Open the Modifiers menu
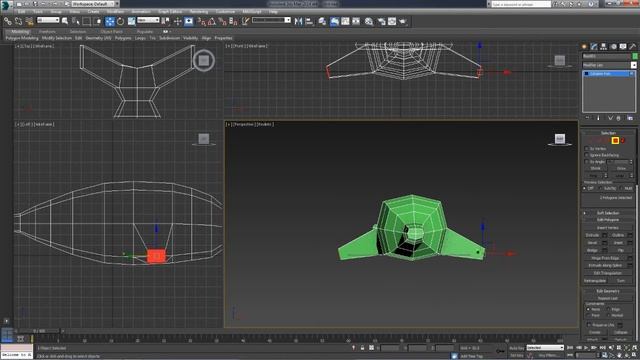640x360 pixels. tap(116, 11)
